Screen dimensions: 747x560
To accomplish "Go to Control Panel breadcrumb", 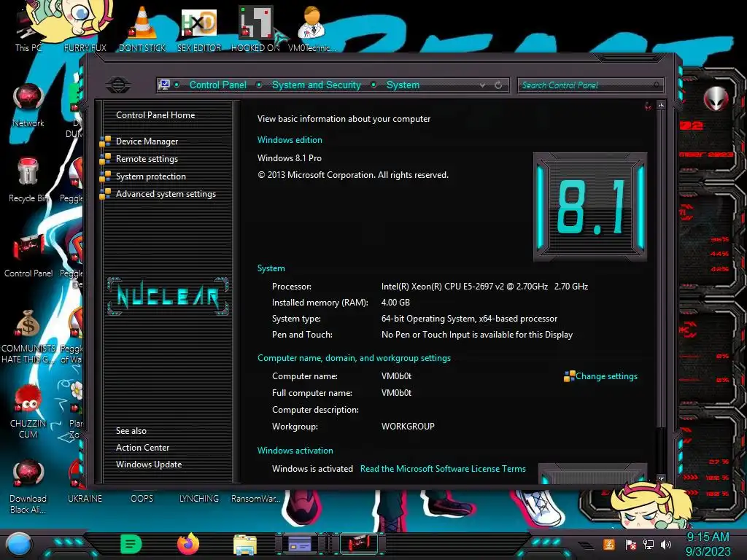I will pyautogui.click(x=217, y=85).
